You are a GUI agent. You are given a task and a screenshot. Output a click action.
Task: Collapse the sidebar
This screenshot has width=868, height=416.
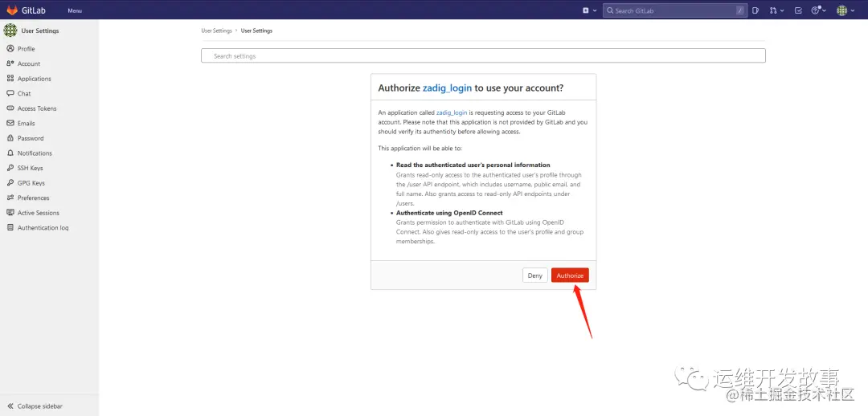pyautogui.click(x=35, y=406)
